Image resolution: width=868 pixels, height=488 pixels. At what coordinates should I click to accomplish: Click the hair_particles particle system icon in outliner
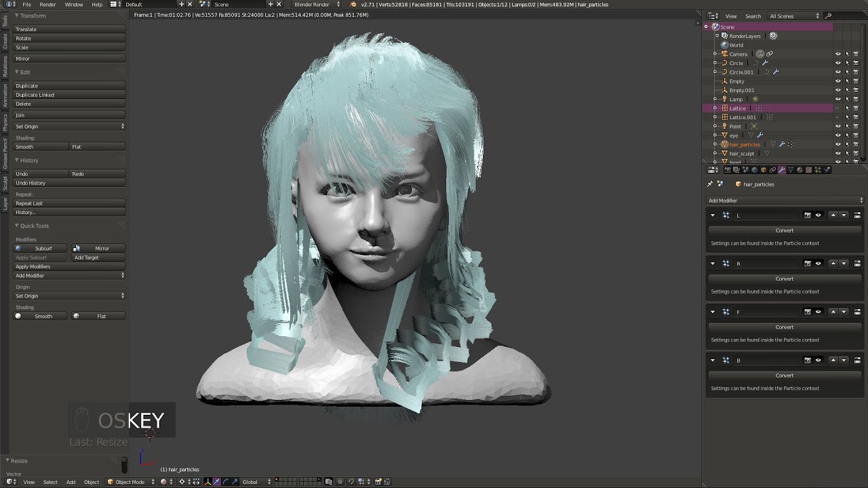791,144
